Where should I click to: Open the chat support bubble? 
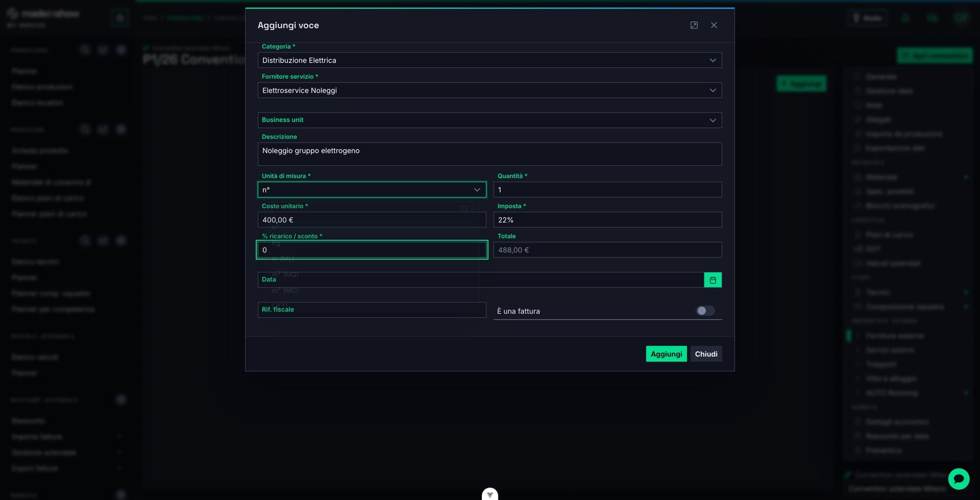coord(959,479)
